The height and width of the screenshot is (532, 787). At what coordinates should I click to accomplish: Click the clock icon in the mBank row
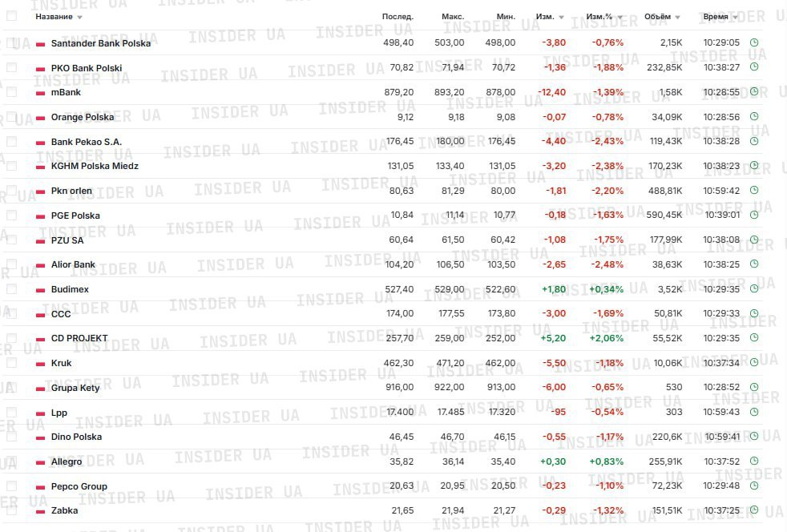tap(754, 92)
